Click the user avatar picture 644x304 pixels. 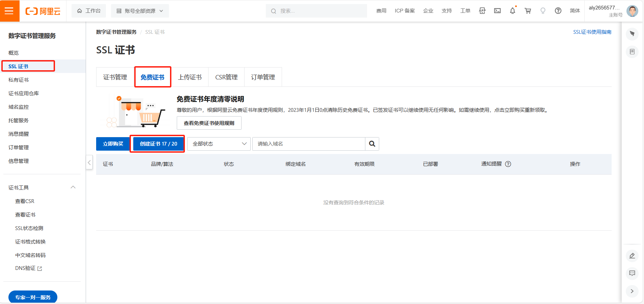pyautogui.click(x=632, y=11)
